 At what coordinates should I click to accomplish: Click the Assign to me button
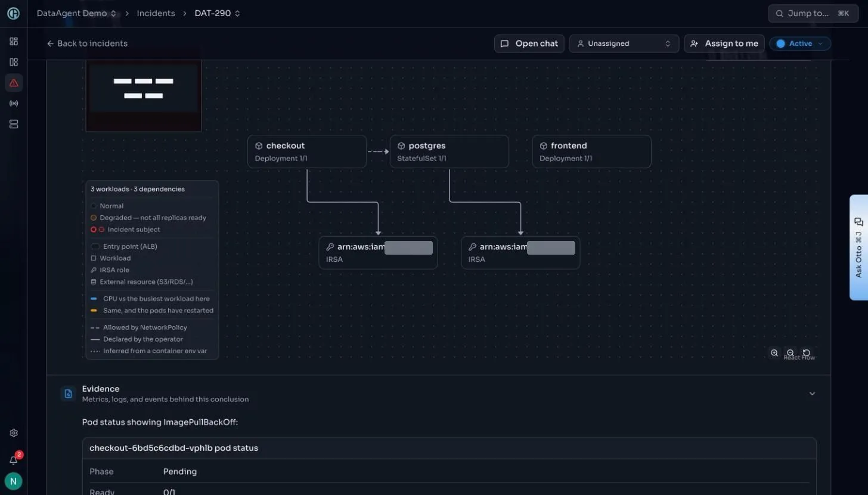click(724, 44)
